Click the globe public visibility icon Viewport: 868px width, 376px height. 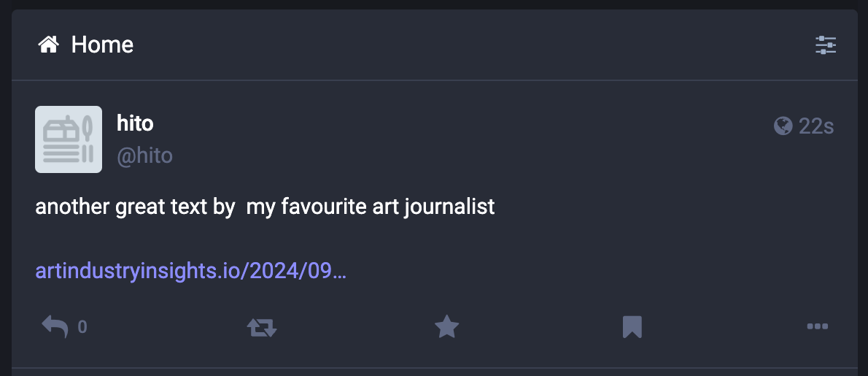pos(783,126)
